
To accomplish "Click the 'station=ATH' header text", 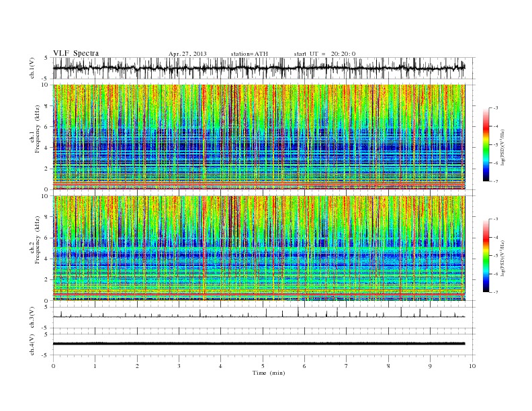I will click(x=249, y=54).
